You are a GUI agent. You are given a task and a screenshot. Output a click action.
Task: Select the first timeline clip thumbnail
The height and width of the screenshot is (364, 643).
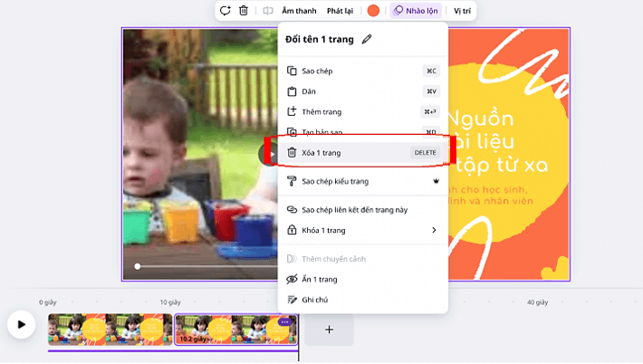110,330
